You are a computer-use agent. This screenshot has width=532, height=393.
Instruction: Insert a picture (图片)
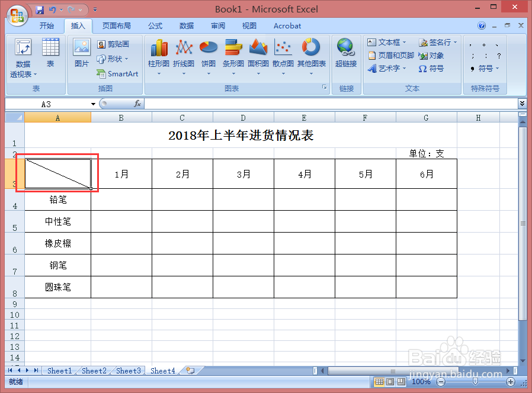point(81,53)
